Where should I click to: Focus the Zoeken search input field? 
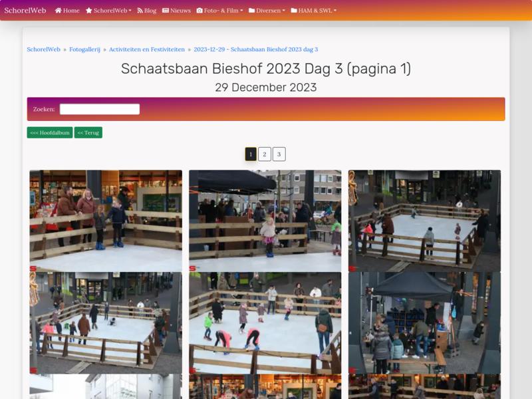(x=100, y=109)
